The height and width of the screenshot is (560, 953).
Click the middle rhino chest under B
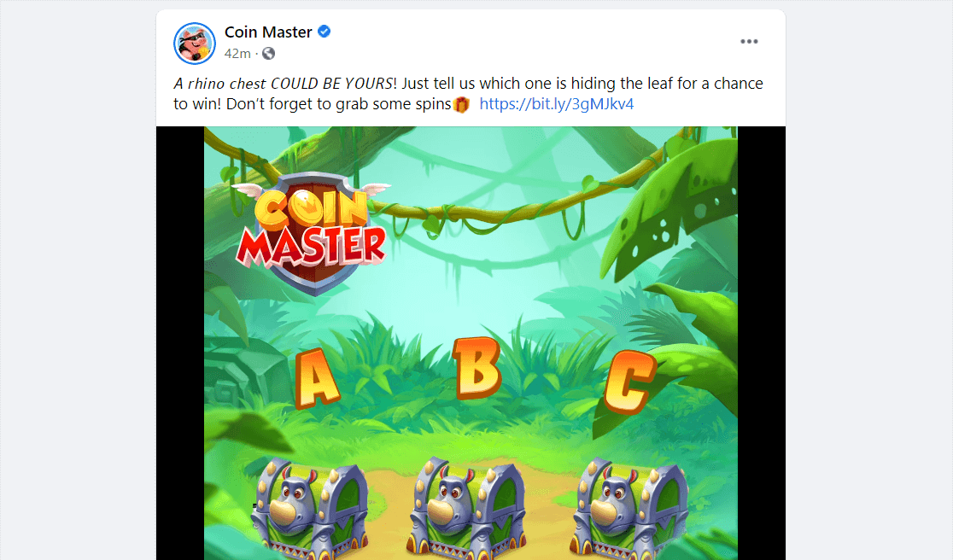(x=469, y=509)
